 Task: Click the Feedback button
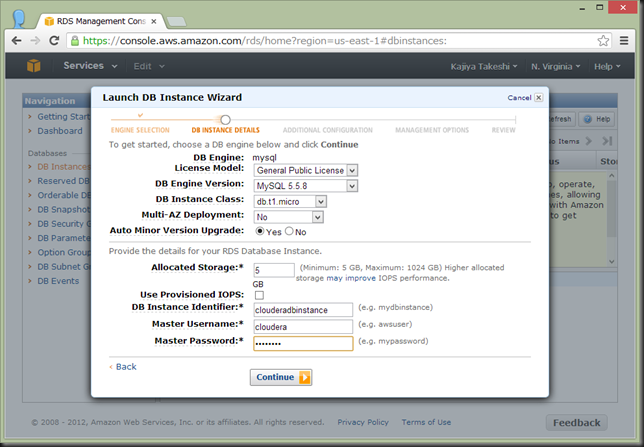coord(577,423)
